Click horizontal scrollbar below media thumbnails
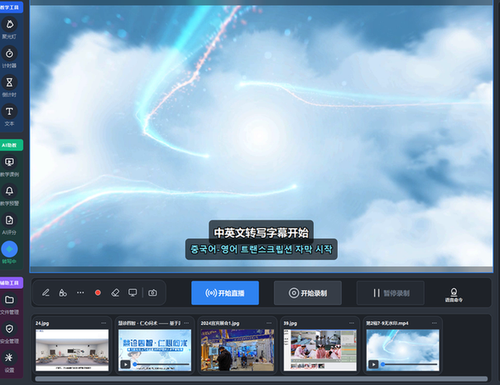The image size is (500, 385). click(x=261, y=379)
